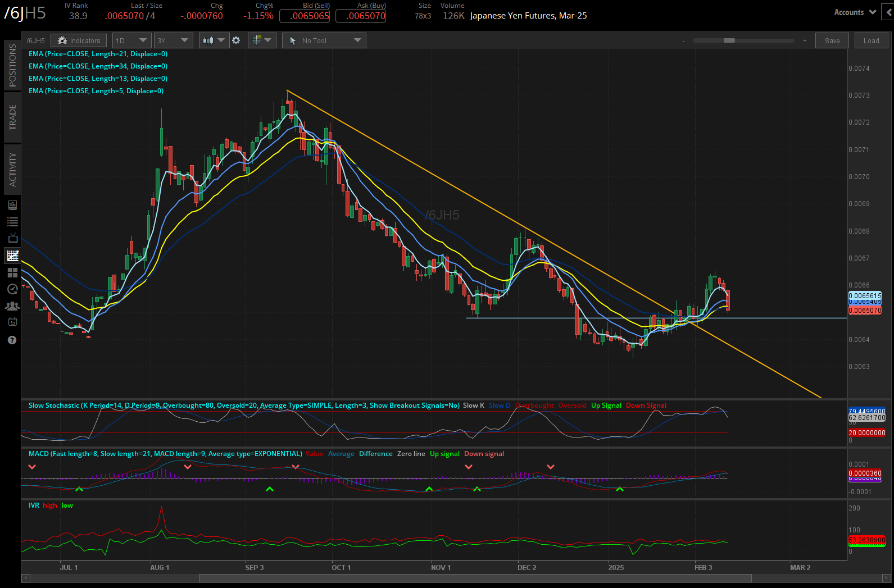Image resolution: width=894 pixels, height=588 pixels.
Task: Click the zoom-in plus next to slider
Action: 805,41
